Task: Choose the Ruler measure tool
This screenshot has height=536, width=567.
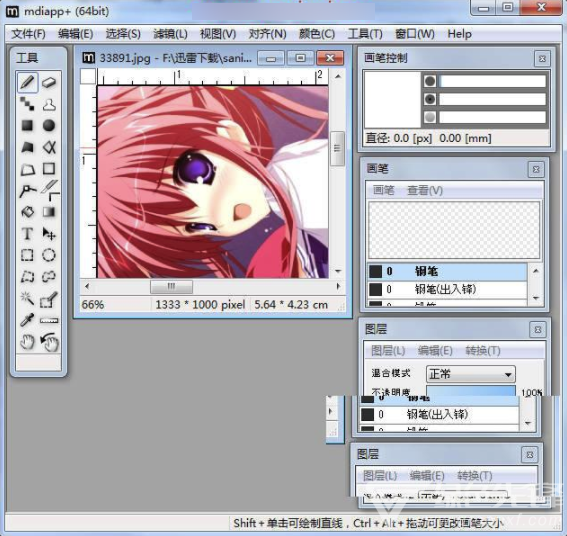Action: (49, 320)
